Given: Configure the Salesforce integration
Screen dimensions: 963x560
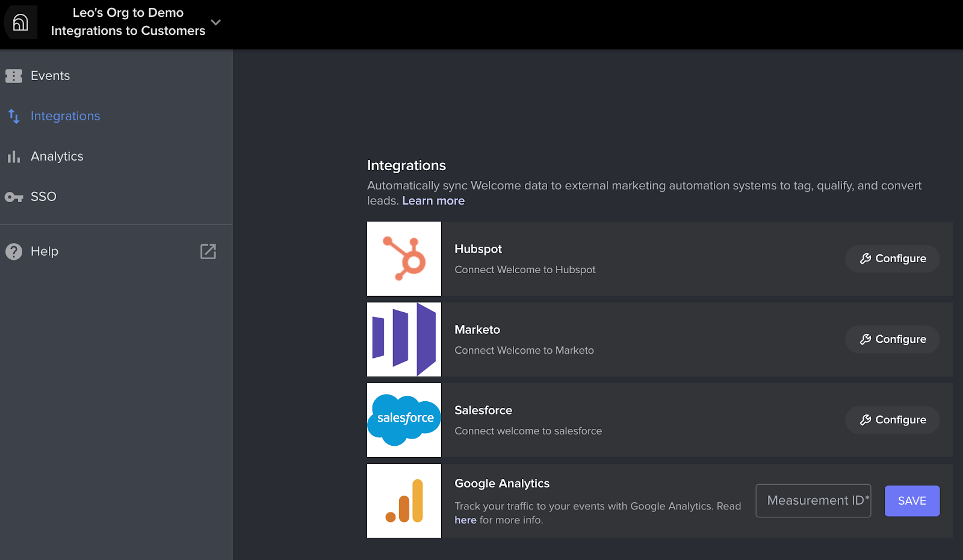Looking at the screenshot, I should click(893, 420).
